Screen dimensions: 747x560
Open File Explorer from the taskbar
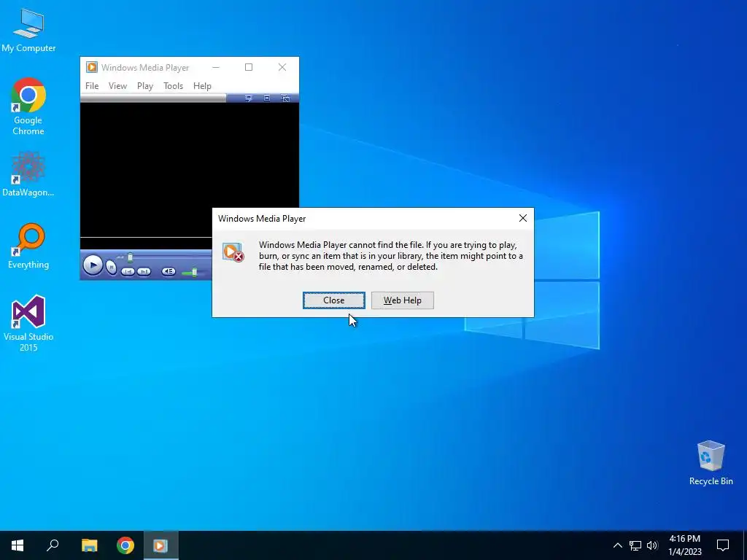pos(89,545)
